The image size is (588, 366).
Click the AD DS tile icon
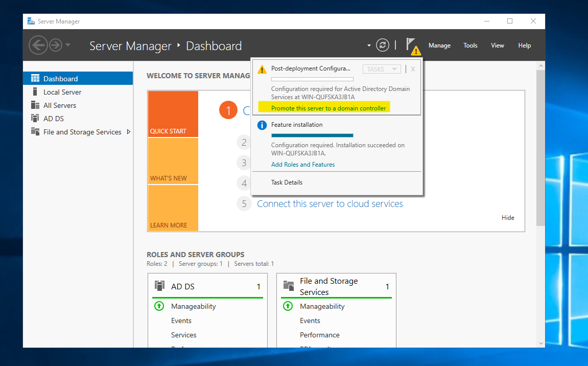point(160,286)
